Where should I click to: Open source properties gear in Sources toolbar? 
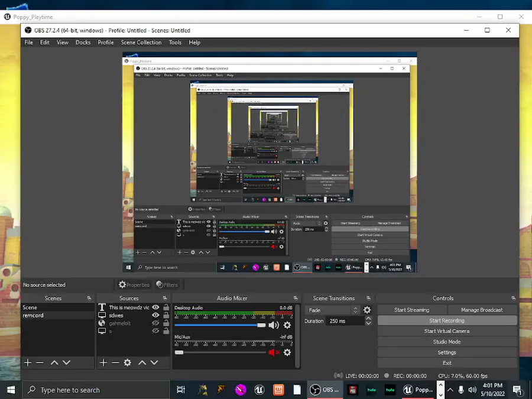pos(128,362)
